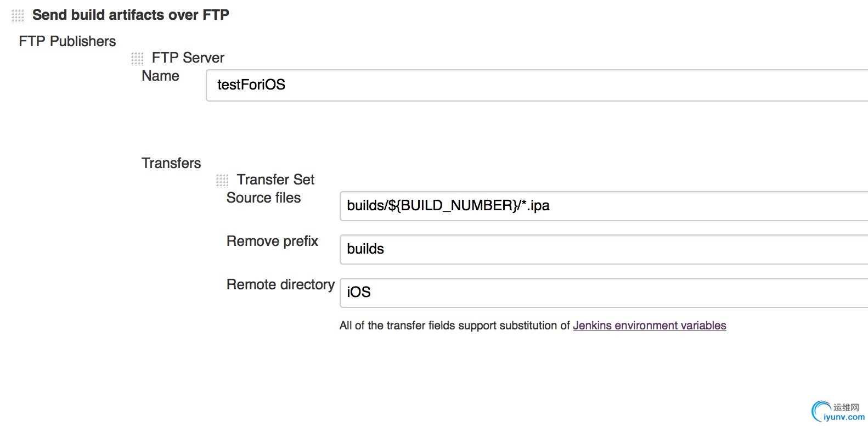Screen dimensions: 868x426
Task: Select the Remove prefix field with builds
Action: [x=604, y=249]
